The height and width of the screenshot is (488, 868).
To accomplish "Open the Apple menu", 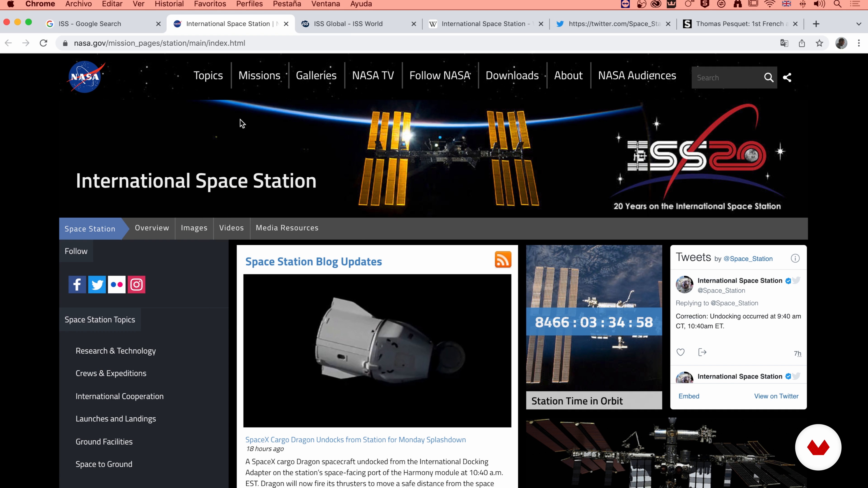I will click(x=10, y=4).
